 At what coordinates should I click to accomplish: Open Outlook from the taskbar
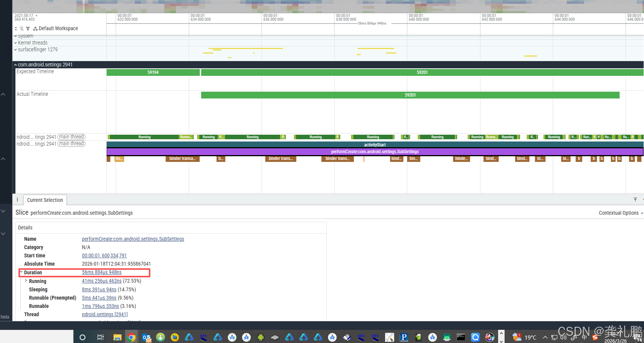(146, 337)
